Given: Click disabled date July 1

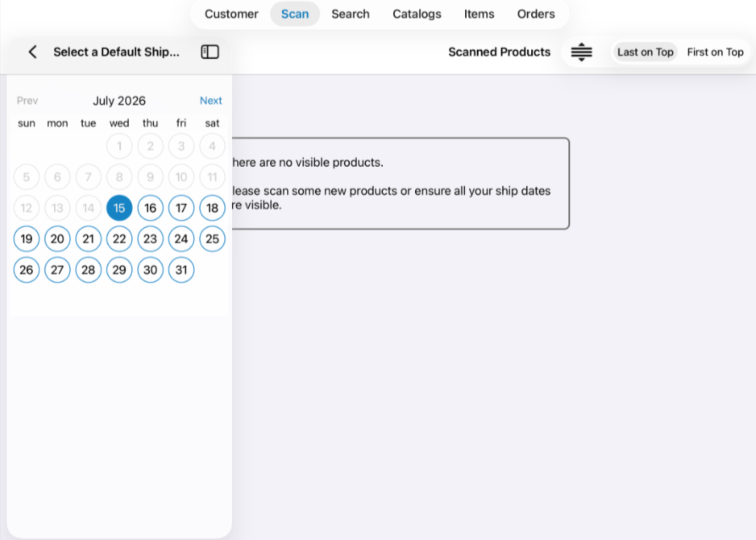Looking at the screenshot, I should [119, 146].
